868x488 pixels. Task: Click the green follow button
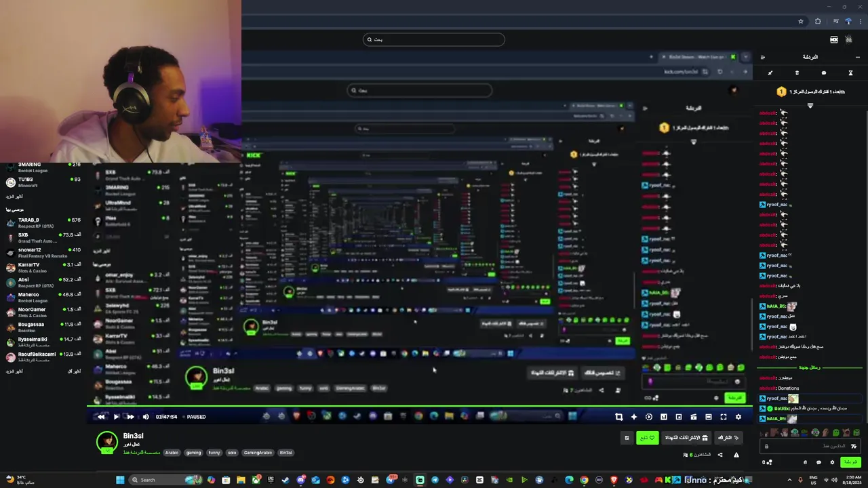(648, 438)
